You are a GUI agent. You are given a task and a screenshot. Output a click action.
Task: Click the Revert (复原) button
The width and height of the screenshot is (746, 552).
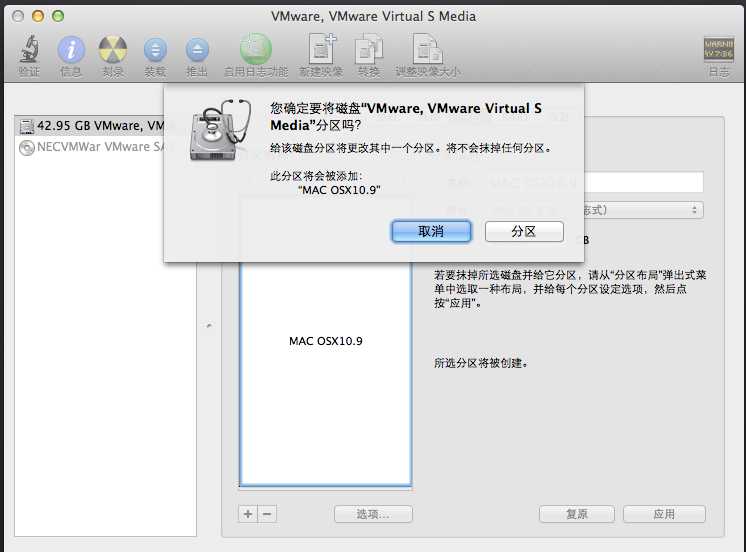(x=577, y=514)
